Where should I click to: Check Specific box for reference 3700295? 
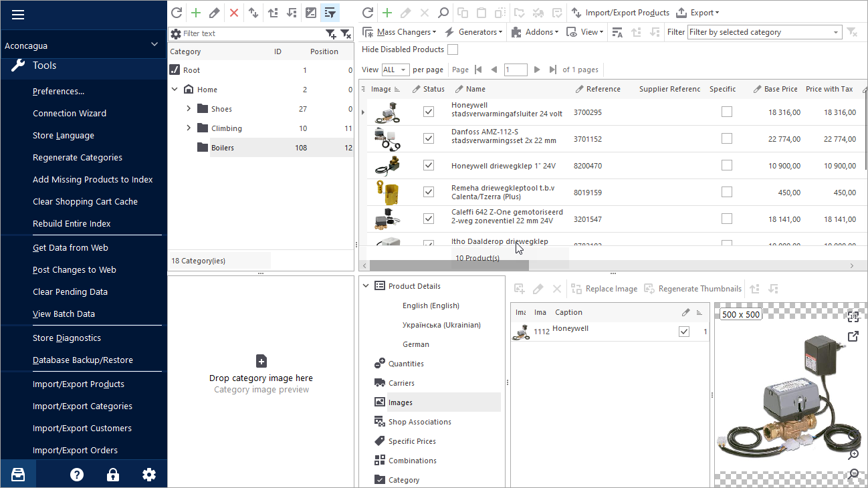727,112
